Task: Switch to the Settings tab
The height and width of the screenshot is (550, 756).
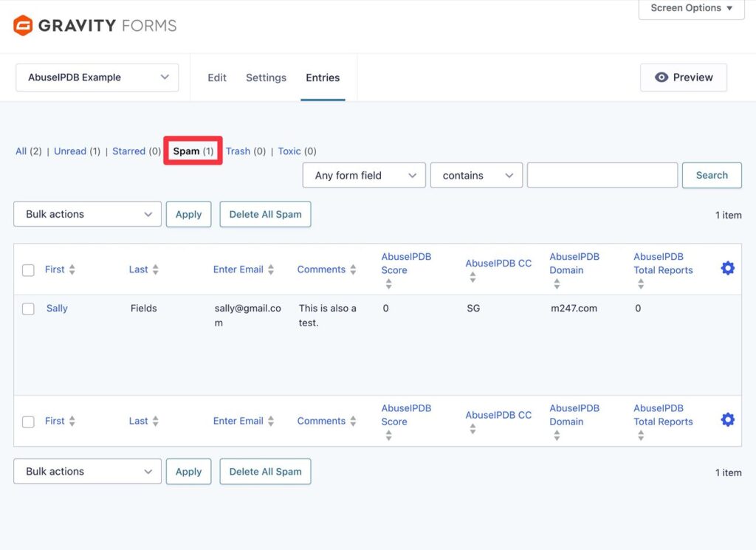Action: click(266, 78)
